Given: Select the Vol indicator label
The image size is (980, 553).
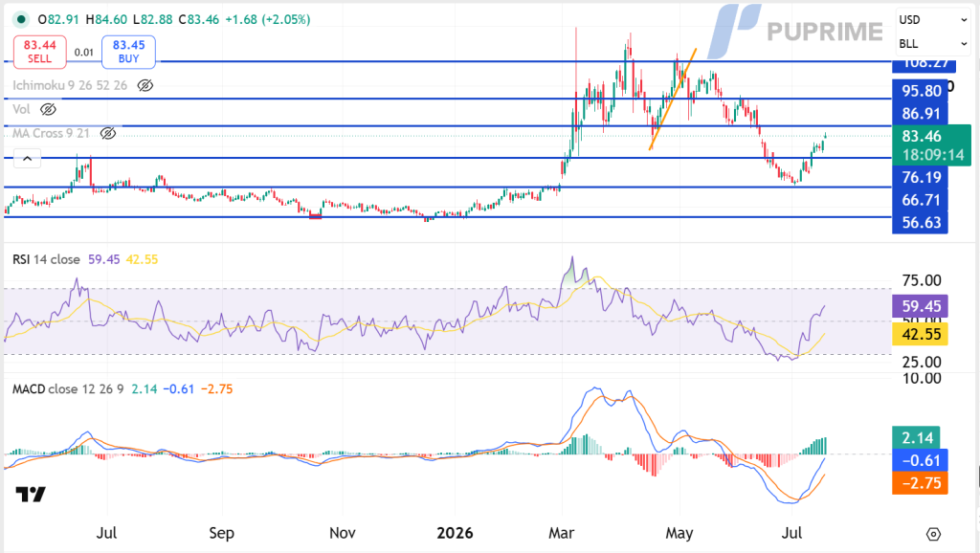Looking at the screenshot, I should click(21, 109).
